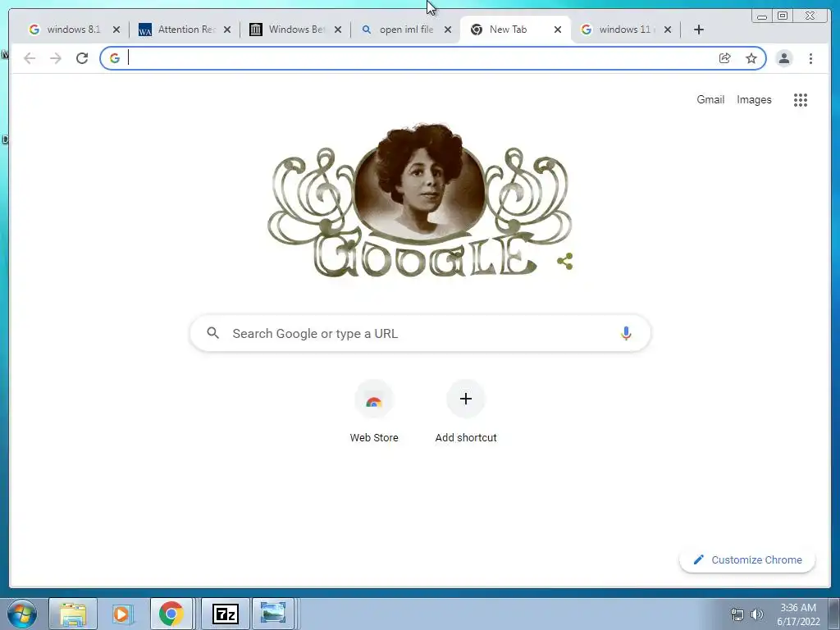840x630 pixels.
Task: Open 7-Zip from the taskbar
Action: click(x=225, y=614)
